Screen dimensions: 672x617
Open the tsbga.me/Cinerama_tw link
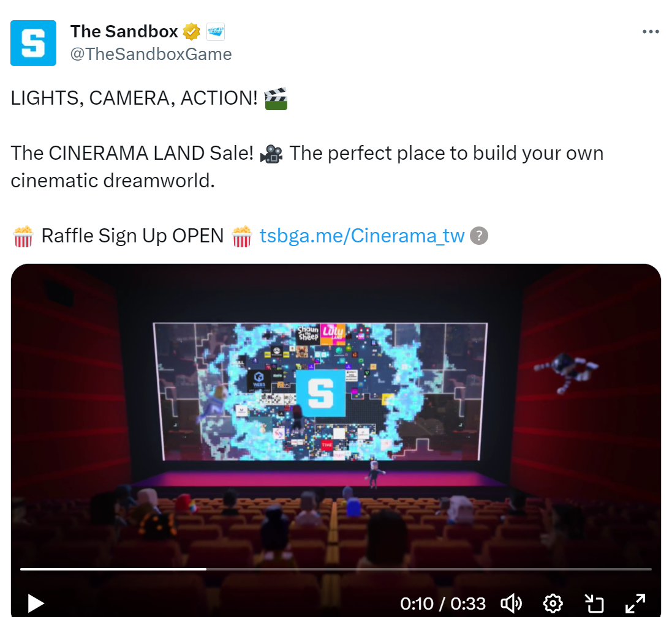pos(361,236)
